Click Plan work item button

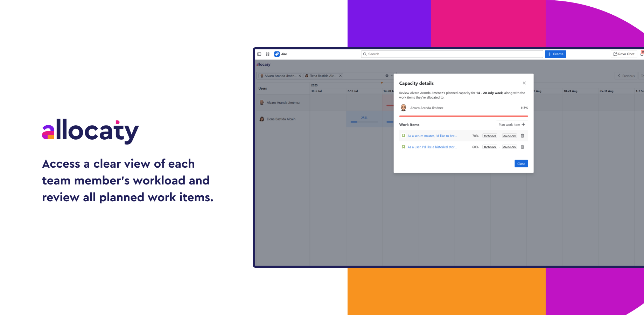pyautogui.click(x=512, y=125)
